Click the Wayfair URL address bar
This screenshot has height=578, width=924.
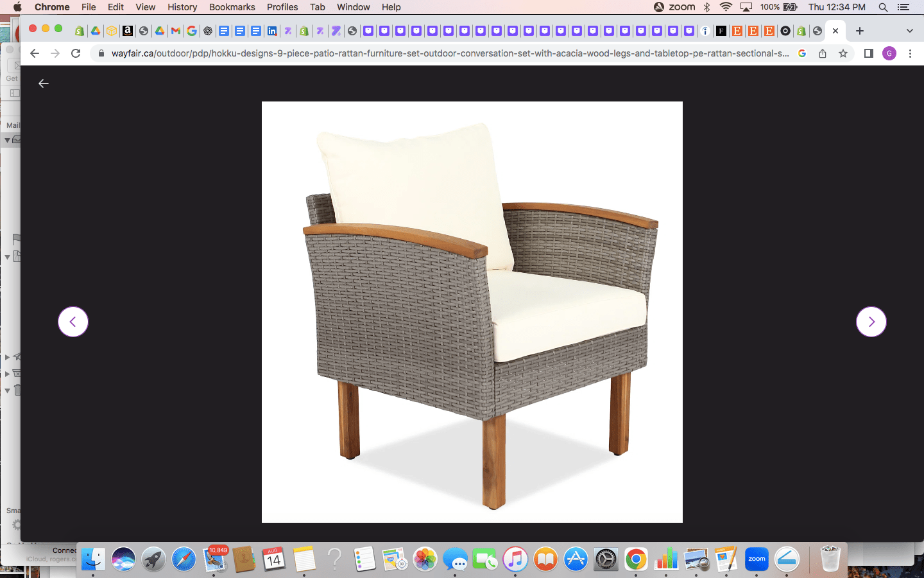(x=449, y=53)
